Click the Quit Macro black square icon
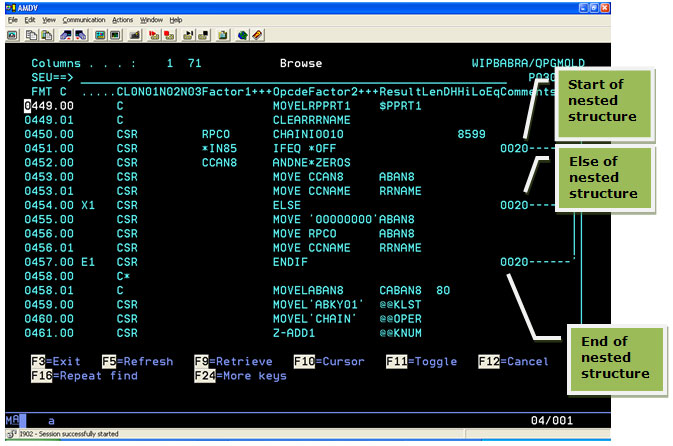Image resolution: width=673 pixels, height=446 pixels. point(203,35)
